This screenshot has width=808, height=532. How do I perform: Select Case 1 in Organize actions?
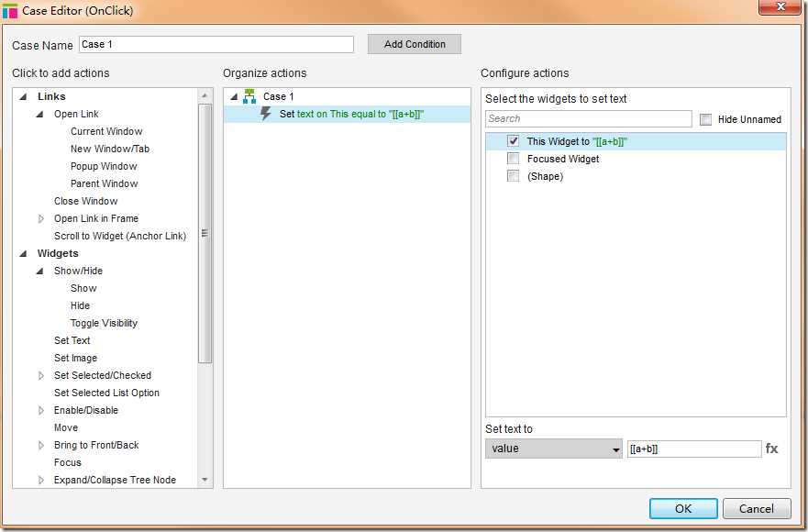[278, 96]
